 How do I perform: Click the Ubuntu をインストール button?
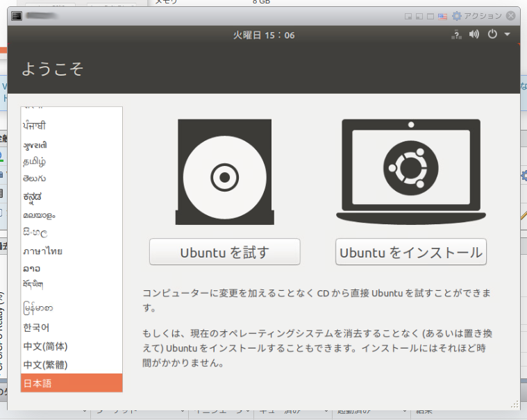click(x=411, y=252)
